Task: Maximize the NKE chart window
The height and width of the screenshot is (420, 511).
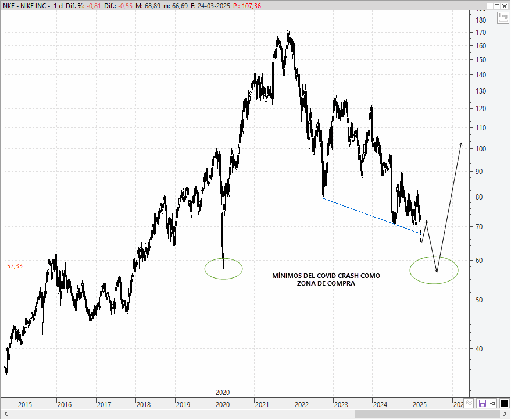Action: coord(497,6)
